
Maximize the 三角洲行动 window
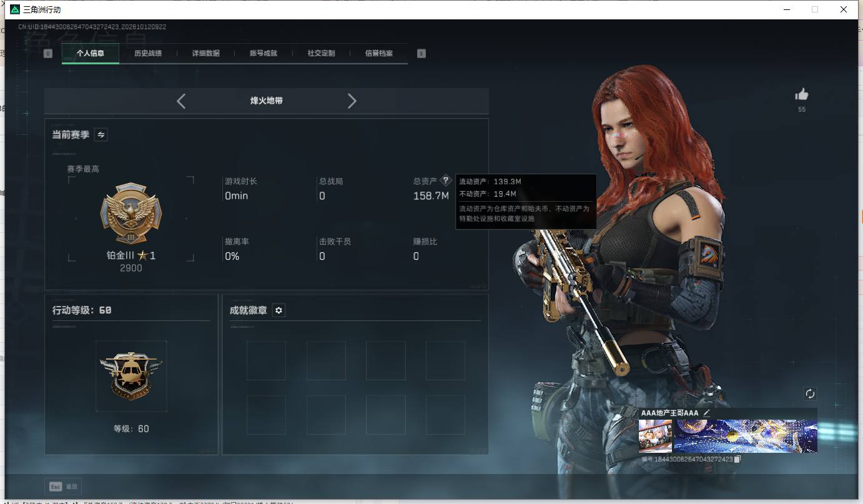coord(815,10)
